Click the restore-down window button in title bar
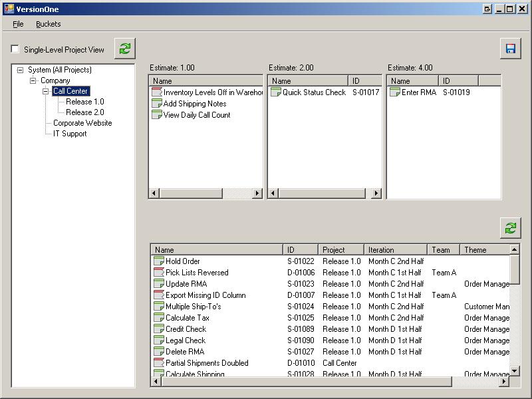Viewport: 532px width, 399px height. point(487,9)
